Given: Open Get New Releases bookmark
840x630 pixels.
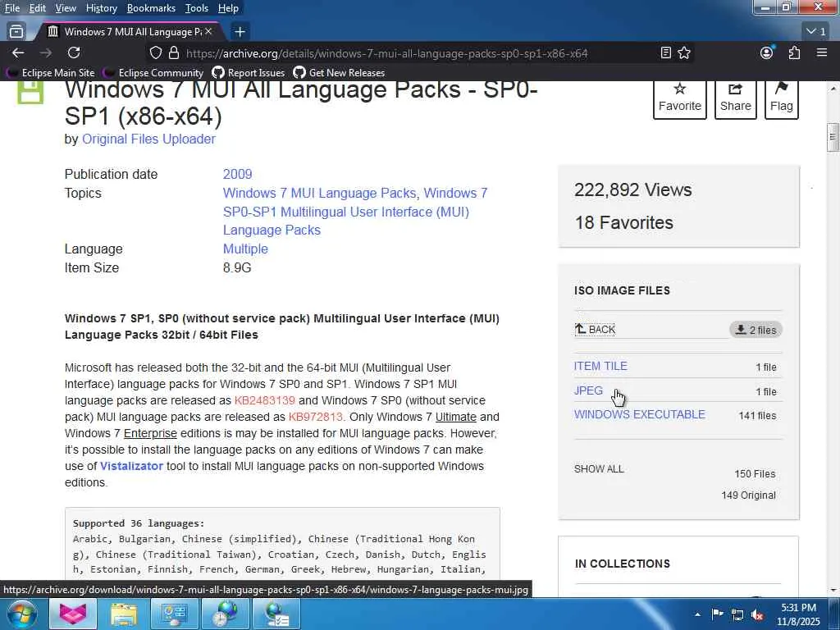Looking at the screenshot, I should tap(339, 72).
